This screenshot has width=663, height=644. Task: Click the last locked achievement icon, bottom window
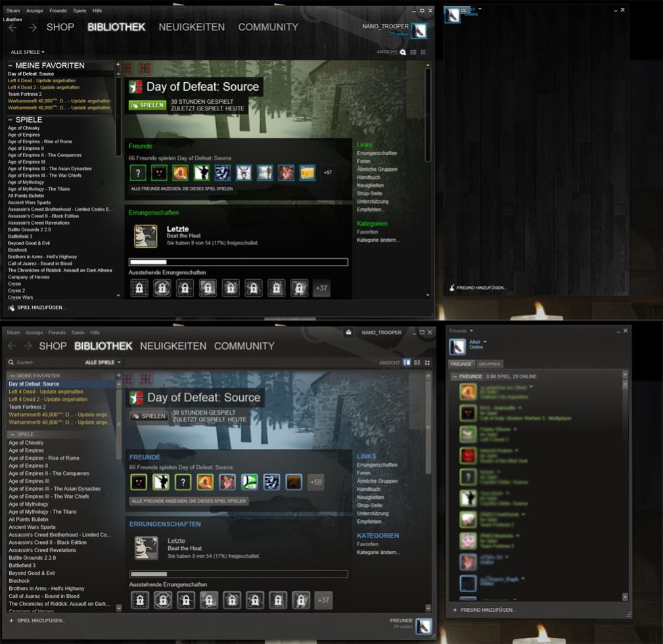pos(301,600)
